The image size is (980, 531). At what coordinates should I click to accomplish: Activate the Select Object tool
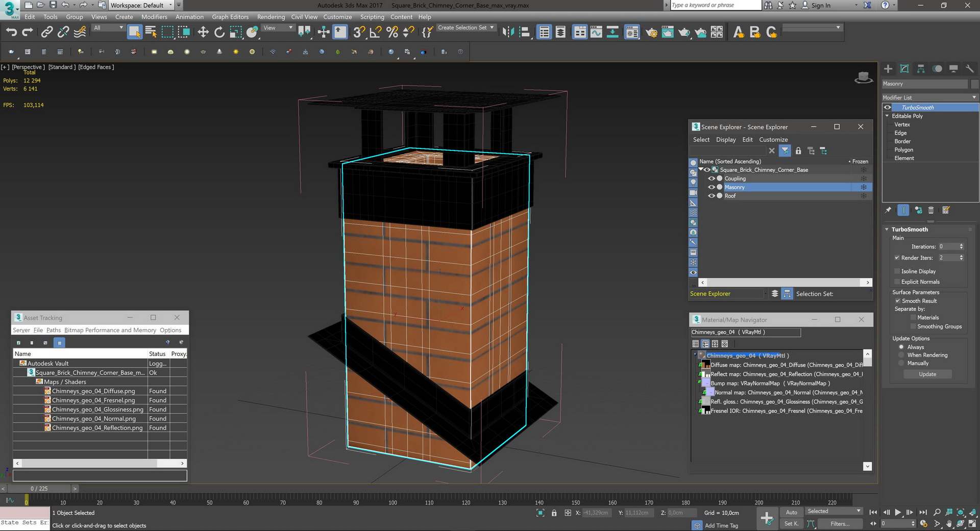(134, 32)
